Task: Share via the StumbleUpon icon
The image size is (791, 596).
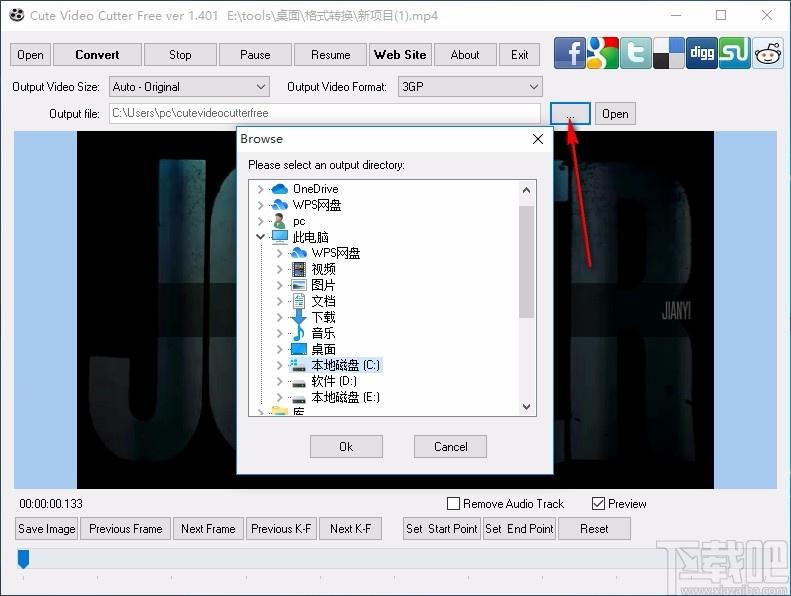Action: 734,53
